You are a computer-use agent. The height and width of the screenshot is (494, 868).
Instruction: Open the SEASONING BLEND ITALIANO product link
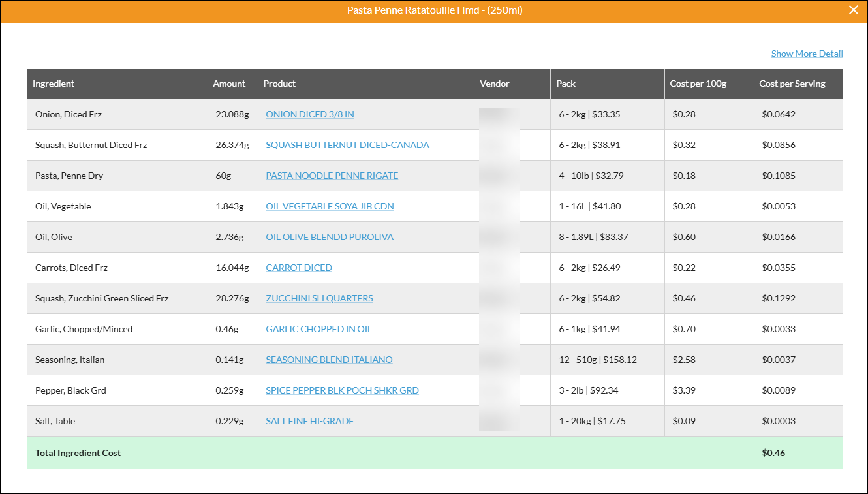[x=329, y=359]
